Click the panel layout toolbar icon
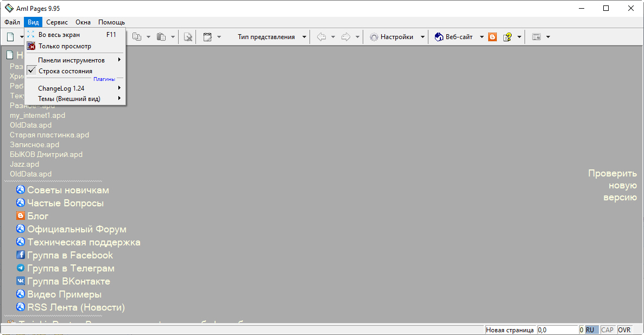This screenshot has width=644, height=335. tap(536, 37)
